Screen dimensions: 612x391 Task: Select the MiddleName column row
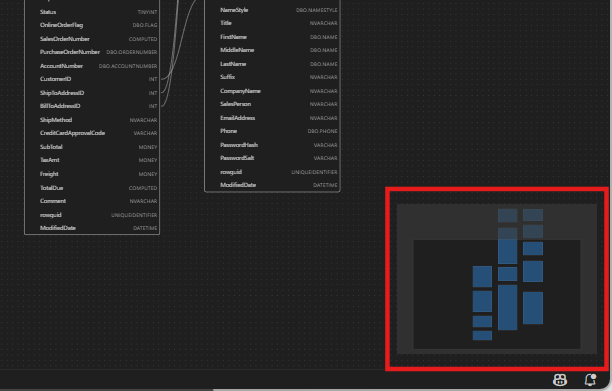(x=272, y=50)
